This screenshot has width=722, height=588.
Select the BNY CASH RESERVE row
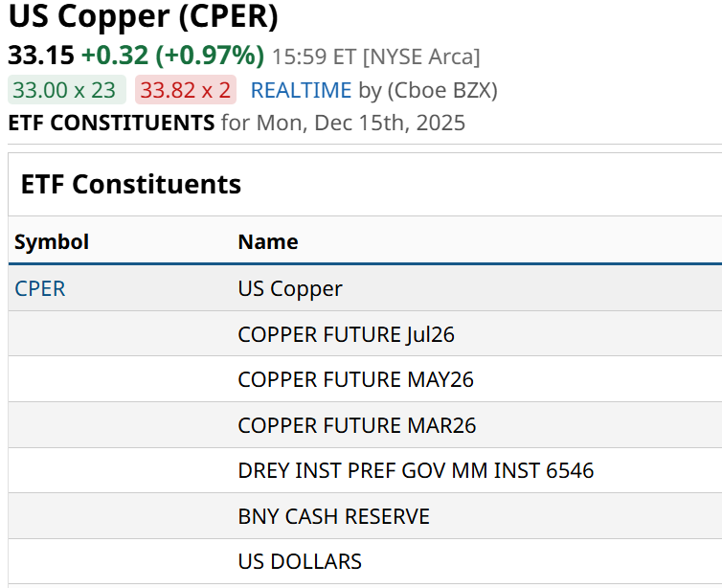coord(333,516)
